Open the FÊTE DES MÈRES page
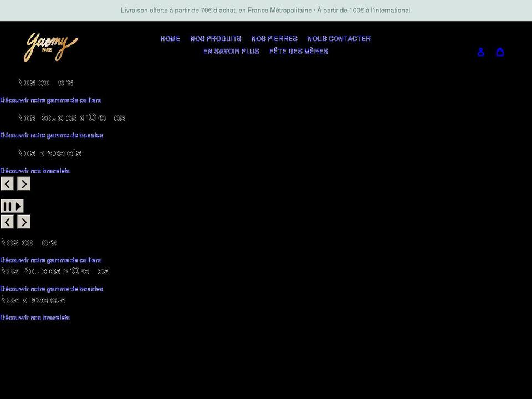Viewport: 532px width, 399px height. [x=299, y=51]
